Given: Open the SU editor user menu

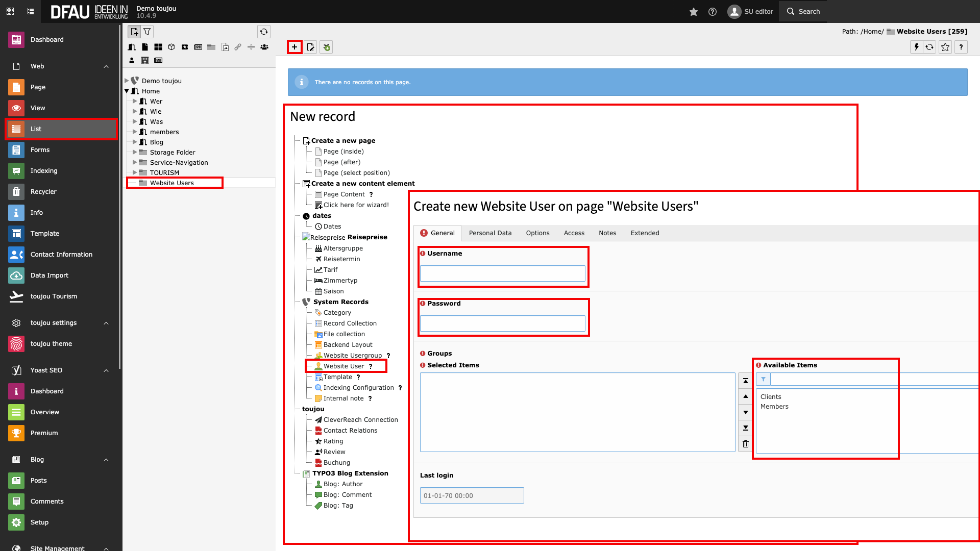Looking at the screenshot, I should 750,12.
